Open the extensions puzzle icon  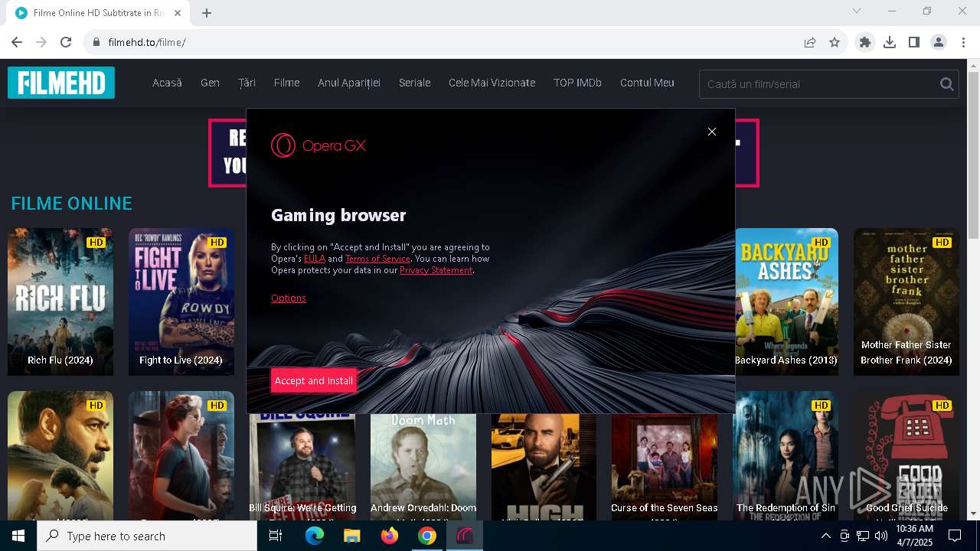[865, 42]
